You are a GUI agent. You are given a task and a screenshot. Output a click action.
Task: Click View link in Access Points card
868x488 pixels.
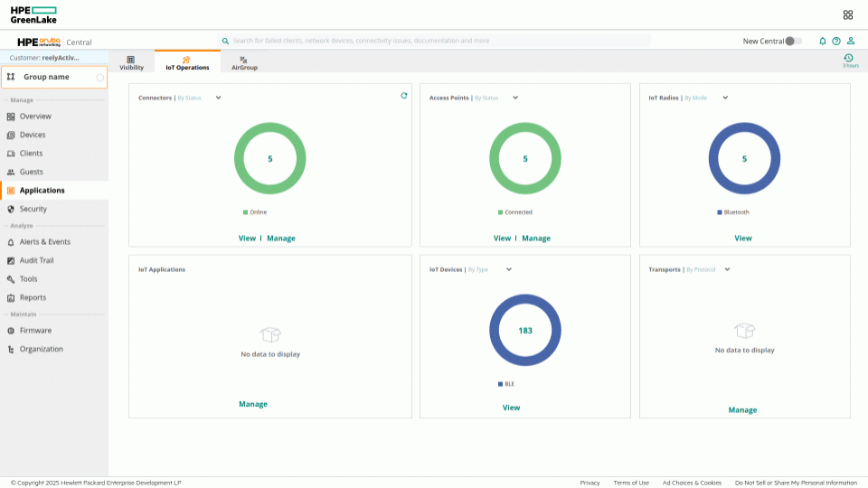(x=502, y=238)
